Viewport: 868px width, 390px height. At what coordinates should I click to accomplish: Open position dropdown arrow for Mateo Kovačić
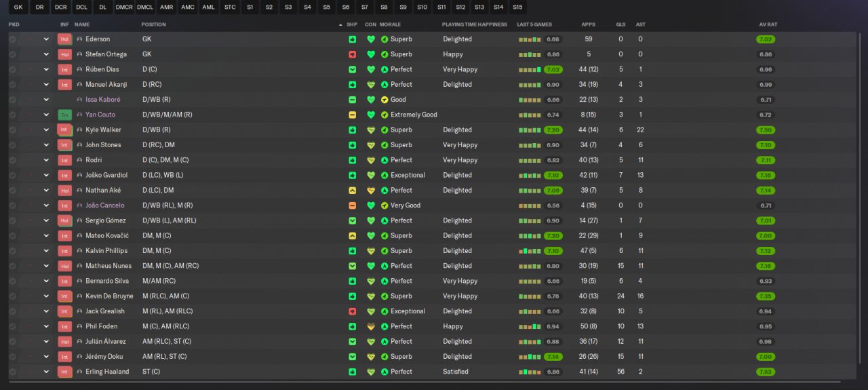tap(46, 235)
